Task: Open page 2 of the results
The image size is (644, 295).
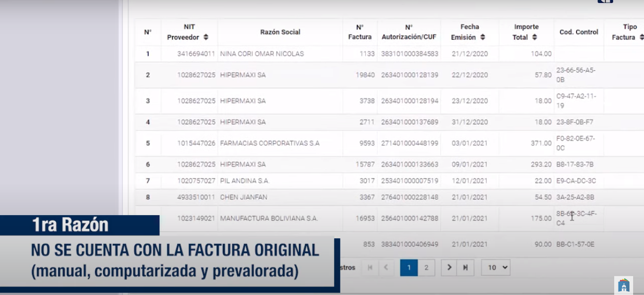Action: pos(426,268)
